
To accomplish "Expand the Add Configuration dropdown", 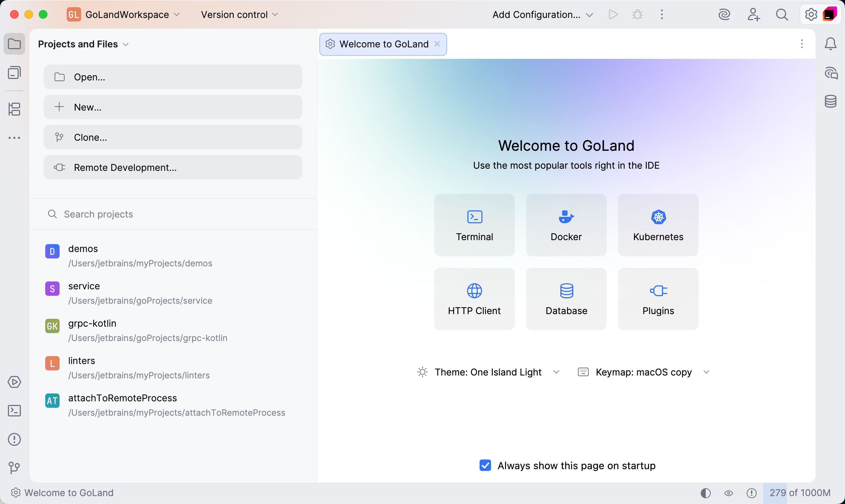I will click(542, 15).
